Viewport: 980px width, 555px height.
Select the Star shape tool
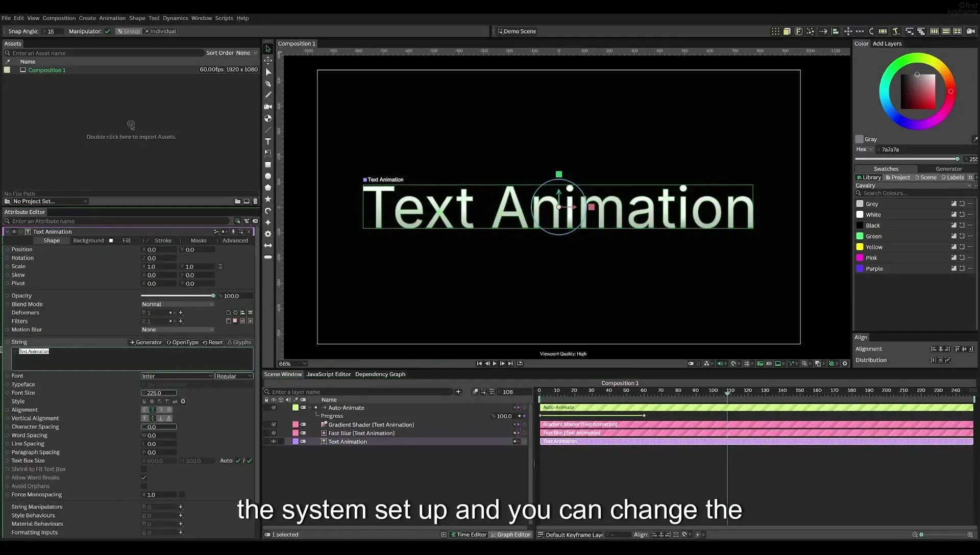coord(268,199)
